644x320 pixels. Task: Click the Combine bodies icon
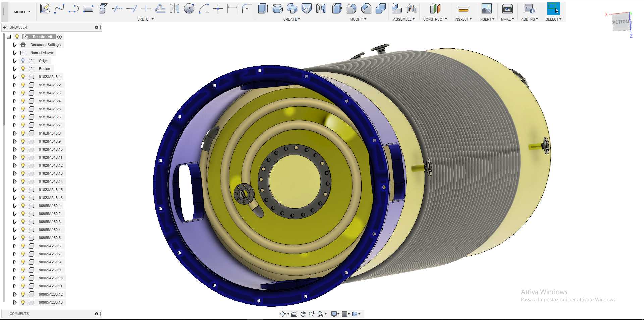point(380,9)
